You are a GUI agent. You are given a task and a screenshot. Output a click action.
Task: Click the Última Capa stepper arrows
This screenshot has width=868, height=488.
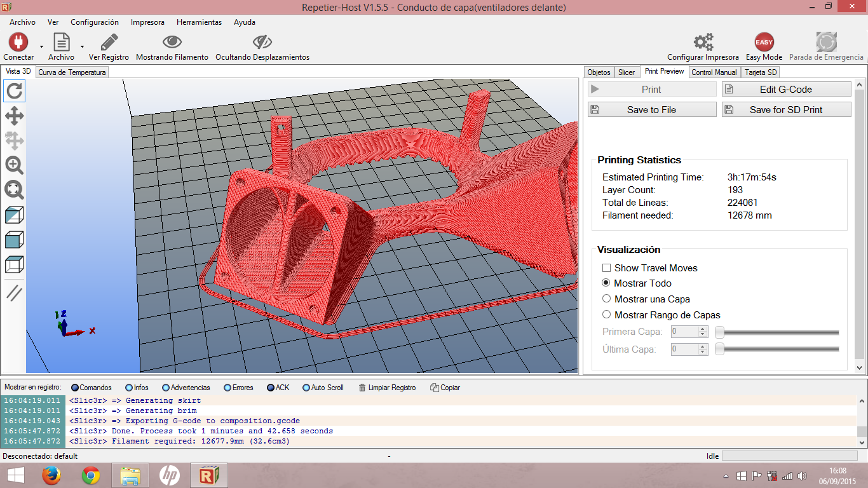point(703,349)
